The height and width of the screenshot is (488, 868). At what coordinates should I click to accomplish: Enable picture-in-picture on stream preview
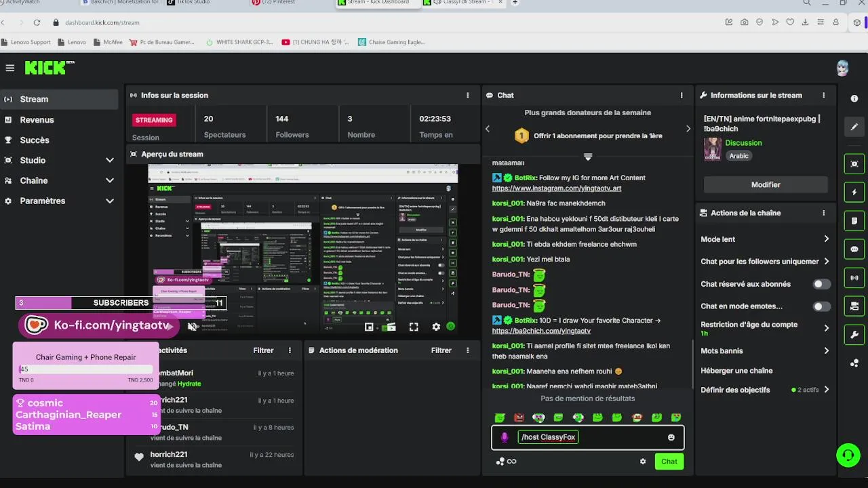[x=369, y=327]
